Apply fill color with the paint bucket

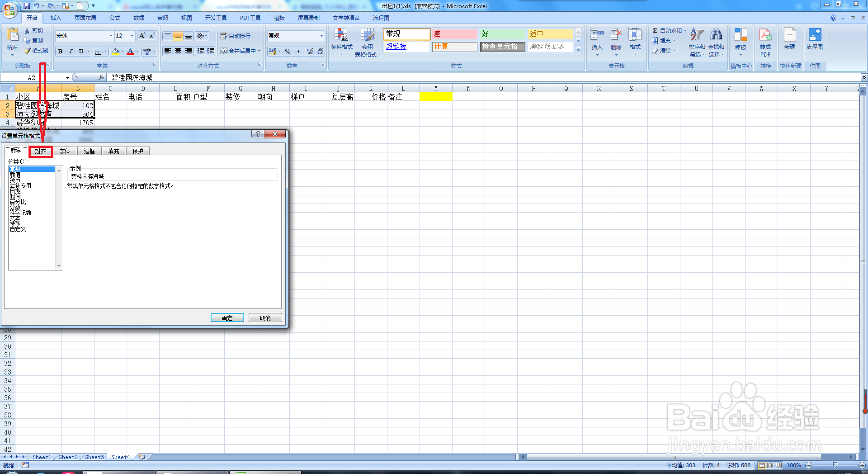click(x=116, y=52)
